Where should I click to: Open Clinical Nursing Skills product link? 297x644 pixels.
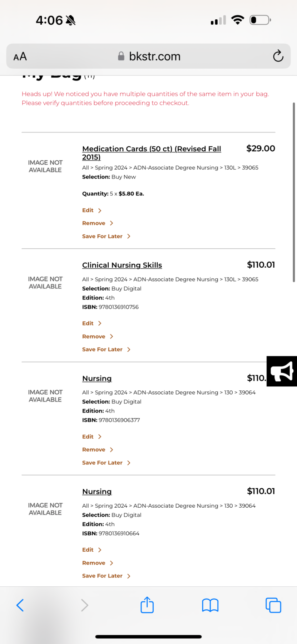click(122, 265)
